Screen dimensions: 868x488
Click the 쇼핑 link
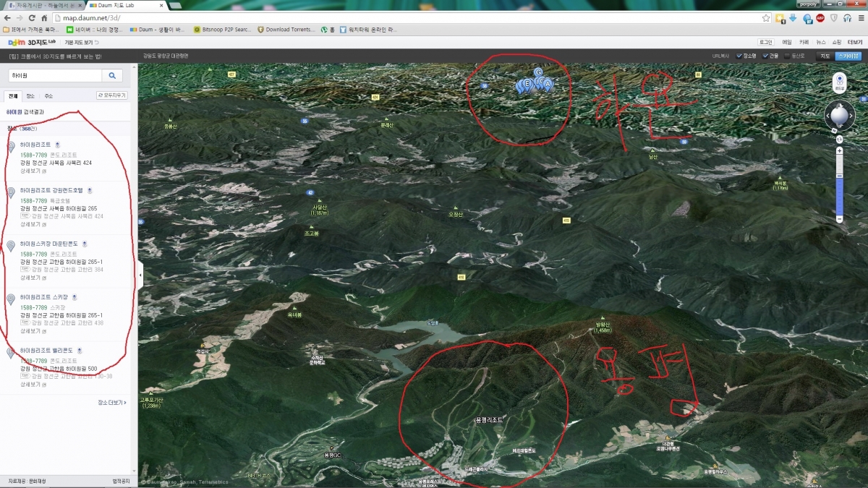(838, 43)
